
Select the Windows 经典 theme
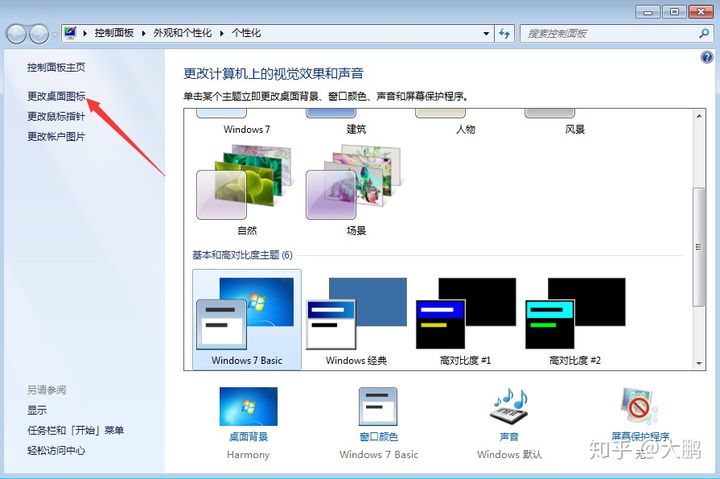(x=356, y=320)
